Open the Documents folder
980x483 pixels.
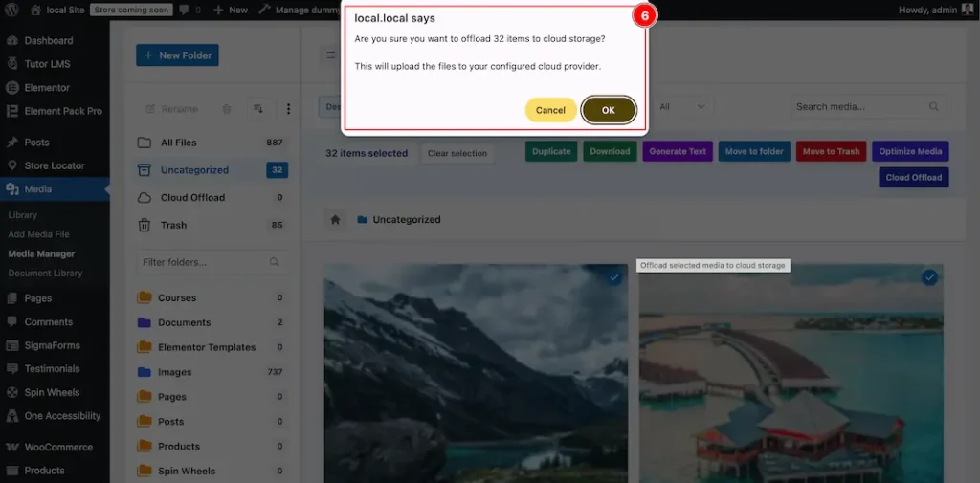pyautogui.click(x=212, y=322)
